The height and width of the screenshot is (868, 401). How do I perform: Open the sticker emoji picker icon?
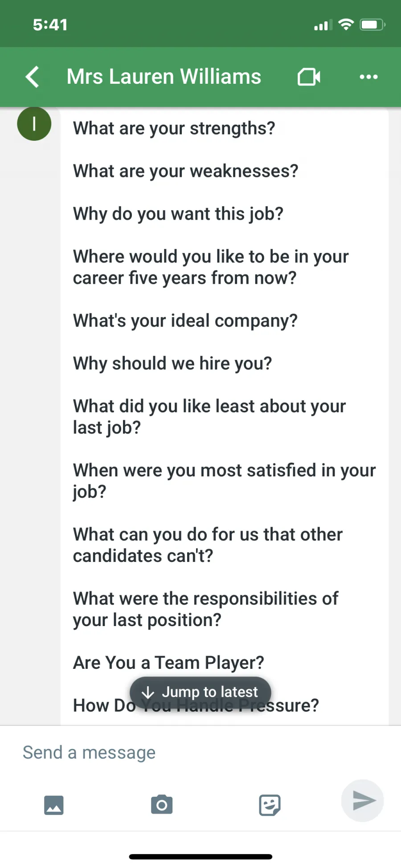coord(270,805)
